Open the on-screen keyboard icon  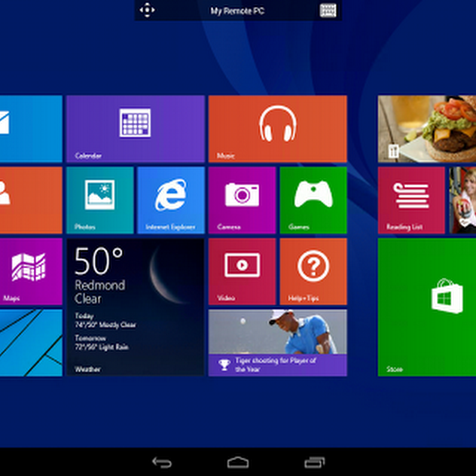click(328, 11)
